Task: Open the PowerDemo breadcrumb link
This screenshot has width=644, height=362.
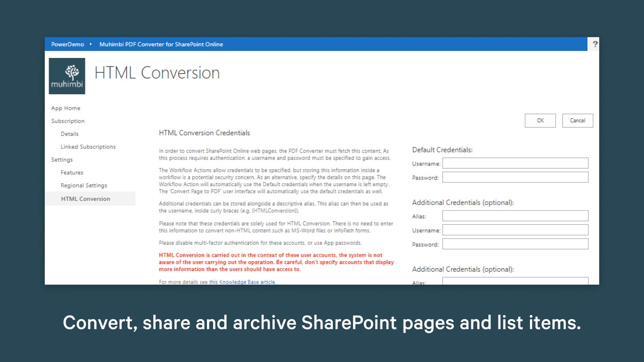Action: tap(67, 44)
